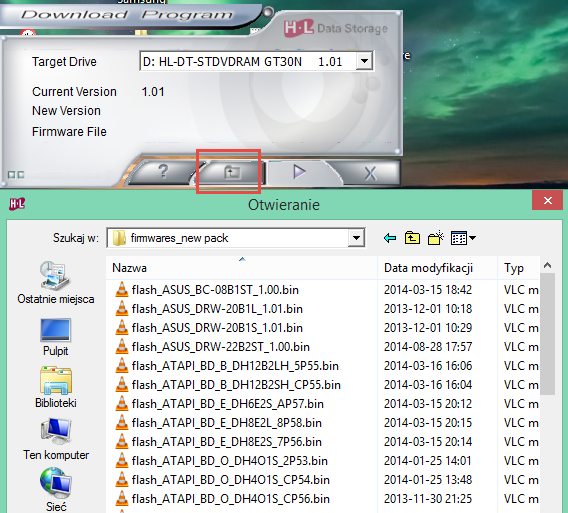Viewport: 568px width, 513px height.
Task: Click file list scrollbar up arrow
Action: click(x=547, y=266)
